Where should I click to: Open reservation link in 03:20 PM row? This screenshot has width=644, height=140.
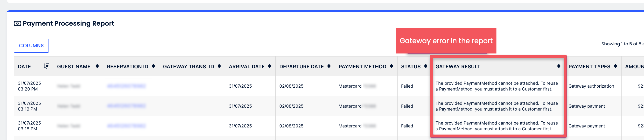click(x=126, y=86)
